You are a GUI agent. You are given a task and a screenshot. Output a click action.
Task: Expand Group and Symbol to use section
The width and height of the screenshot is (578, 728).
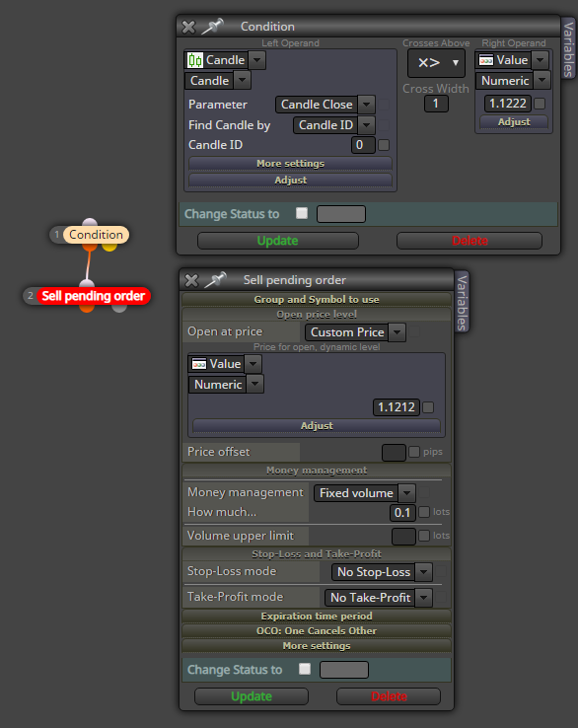317,300
